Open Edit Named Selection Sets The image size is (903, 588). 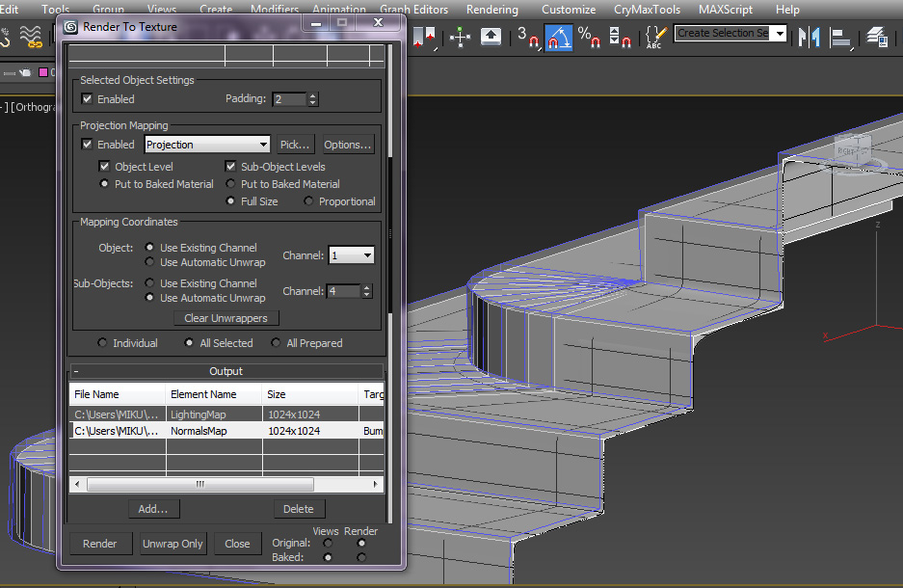click(655, 38)
